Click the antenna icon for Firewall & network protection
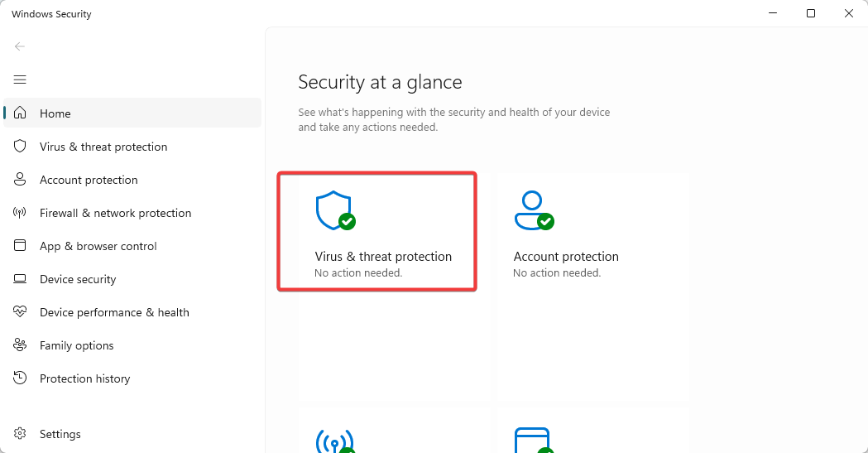The image size is (868, 453). (x=20, y=213)
